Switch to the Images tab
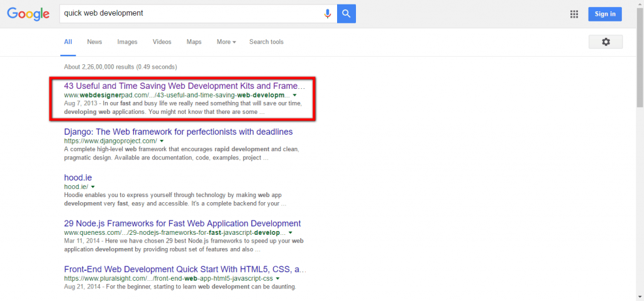 coord(127,42)
